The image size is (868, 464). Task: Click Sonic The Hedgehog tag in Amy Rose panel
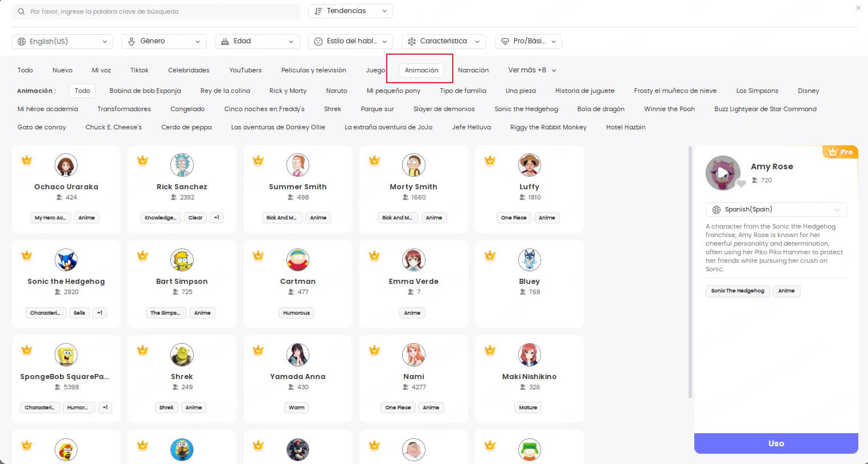click(x=738, y=291)
